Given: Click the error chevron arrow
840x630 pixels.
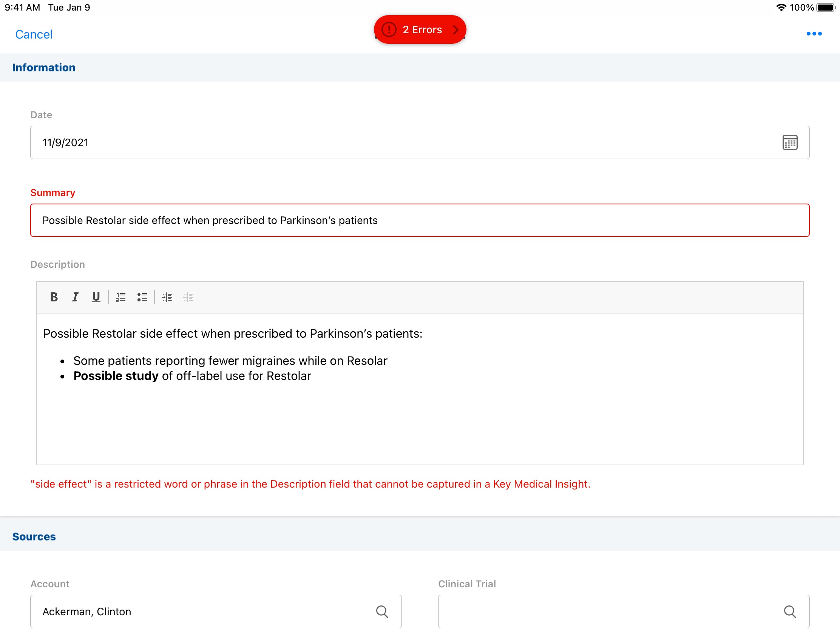Looking at the screenshot, I should click(x=456, y=29).
